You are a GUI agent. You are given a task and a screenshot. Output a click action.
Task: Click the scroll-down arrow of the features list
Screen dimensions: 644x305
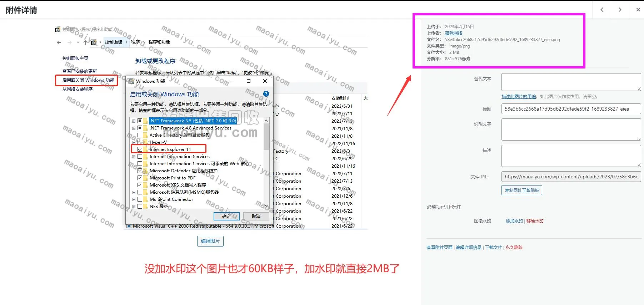click(x=266, y=206)
